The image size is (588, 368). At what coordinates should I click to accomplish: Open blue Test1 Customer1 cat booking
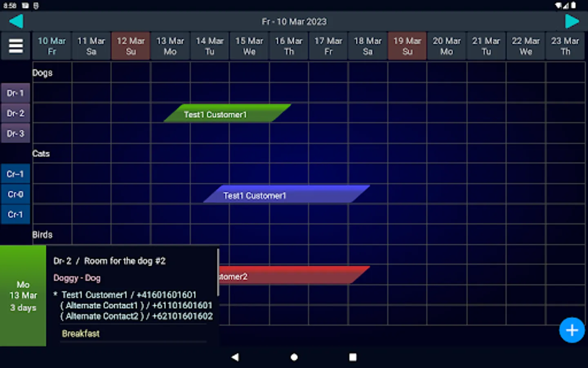[x=287, y=194]
